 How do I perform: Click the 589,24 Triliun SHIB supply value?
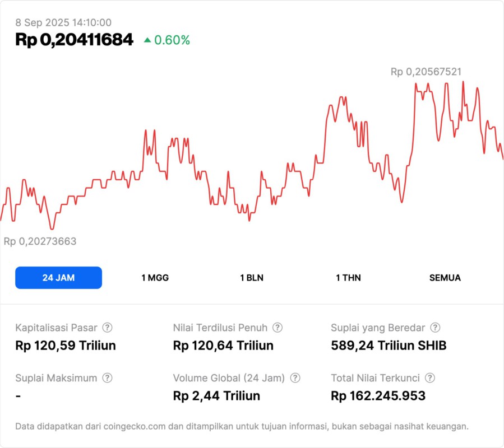click(x=389, y=346)
